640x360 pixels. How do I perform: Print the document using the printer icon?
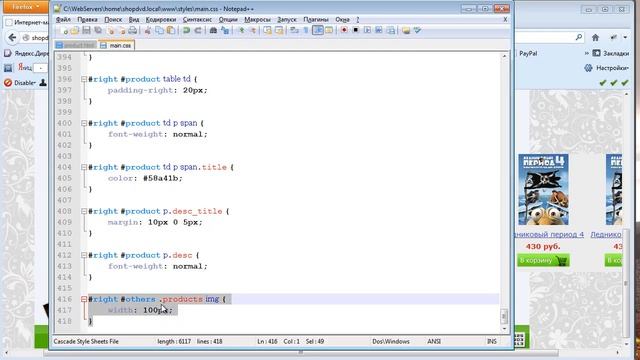[x=133, y=30]
